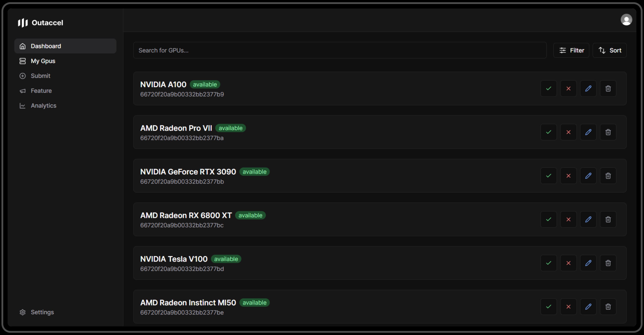Click ID 66720f20a9b00332bb2377b9
The height and width of the screenshot is (335, 644).
tap(182, 94)
